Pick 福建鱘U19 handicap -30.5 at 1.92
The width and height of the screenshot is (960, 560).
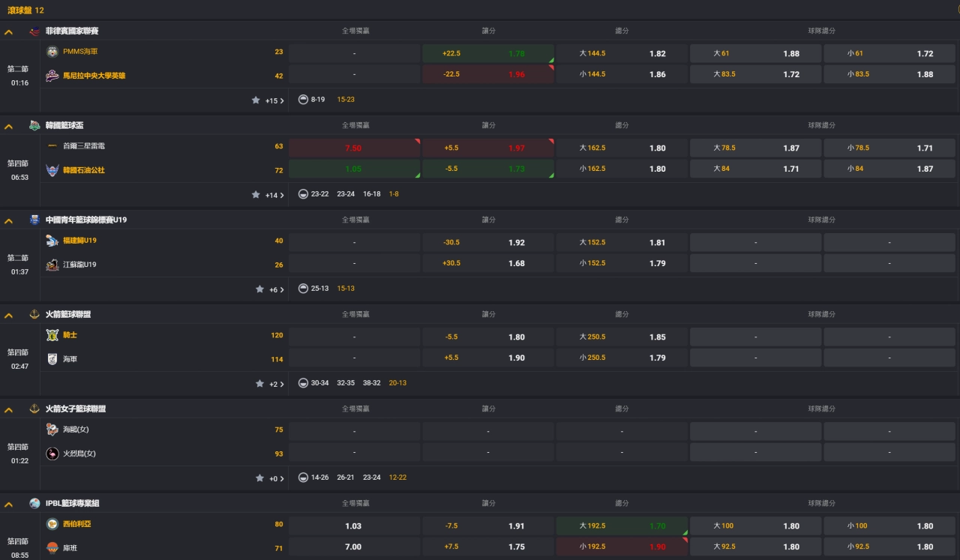487,242
